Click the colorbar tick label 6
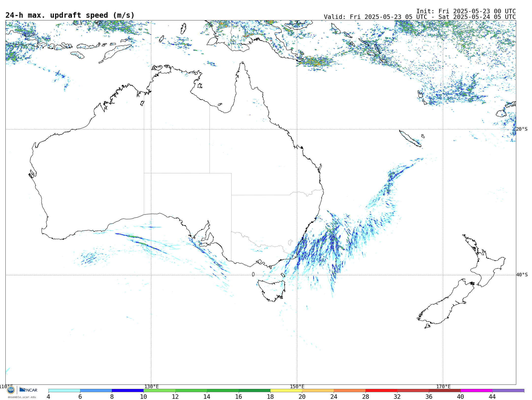The image size is (532, 400). point(80,397)
